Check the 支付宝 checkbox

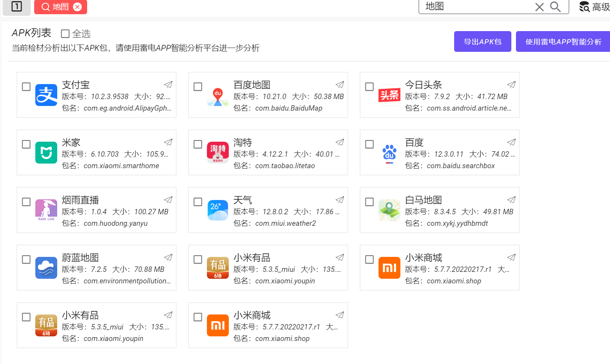(26, 87)
